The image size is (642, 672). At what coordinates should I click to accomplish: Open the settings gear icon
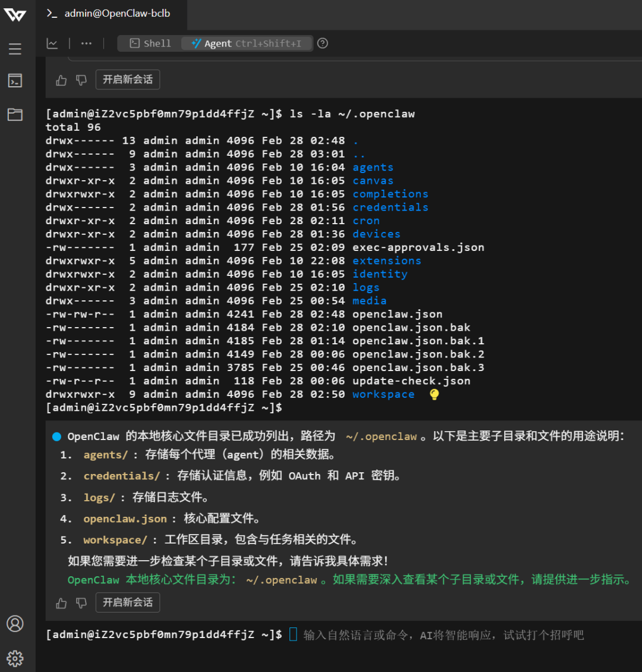tap(15, 658)
